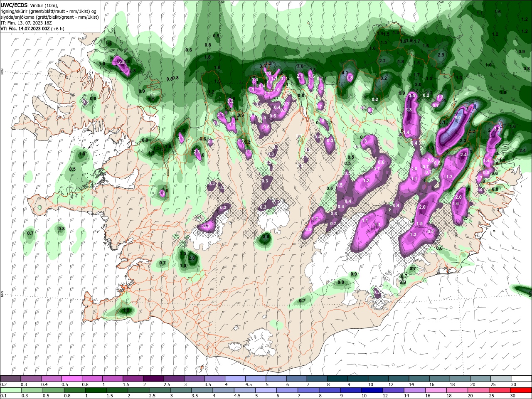Select the bright pink 0.5–0.8 snow legend swatch

click(71, 379)
